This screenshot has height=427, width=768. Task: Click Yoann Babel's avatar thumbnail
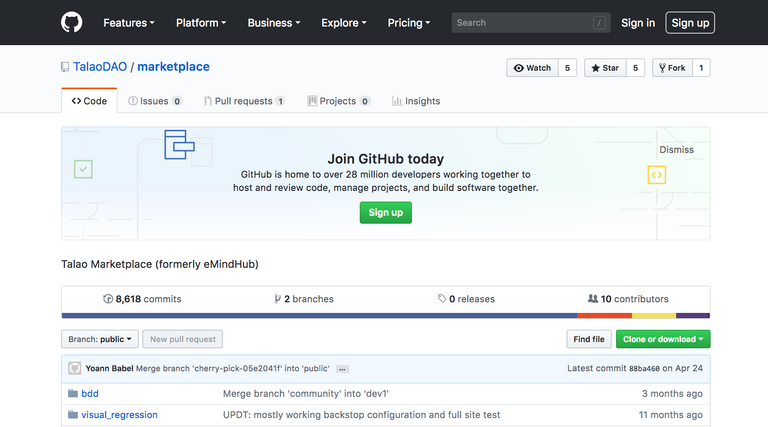click(74, 368)
